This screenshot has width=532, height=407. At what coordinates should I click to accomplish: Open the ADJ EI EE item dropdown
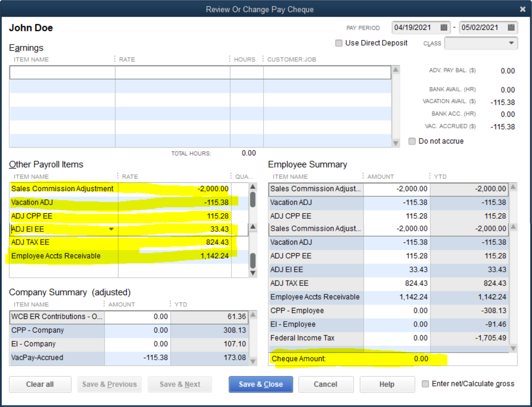tap(111, 229)
